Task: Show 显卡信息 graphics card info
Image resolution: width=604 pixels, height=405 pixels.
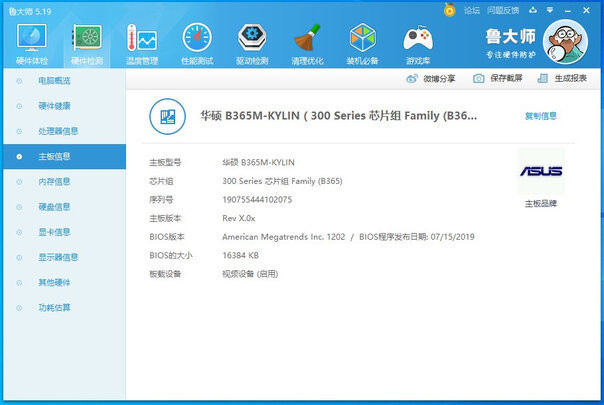Action: coord(54,232)
